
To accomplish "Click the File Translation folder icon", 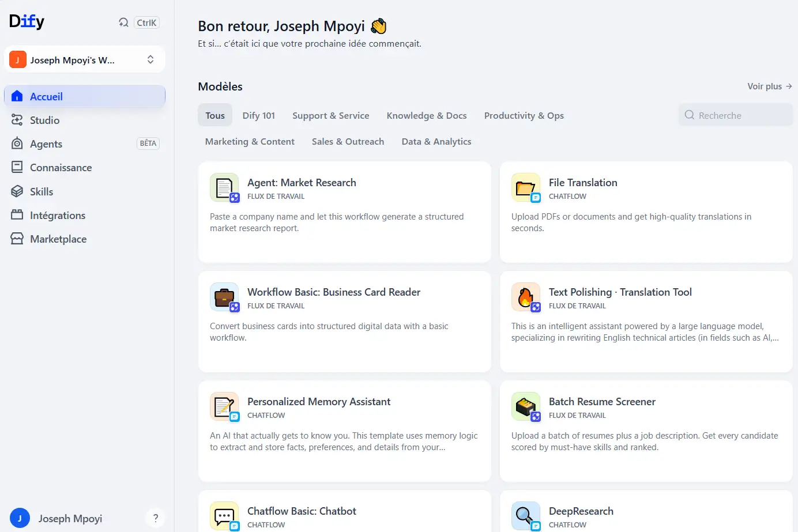I will [x=526, y=187].
